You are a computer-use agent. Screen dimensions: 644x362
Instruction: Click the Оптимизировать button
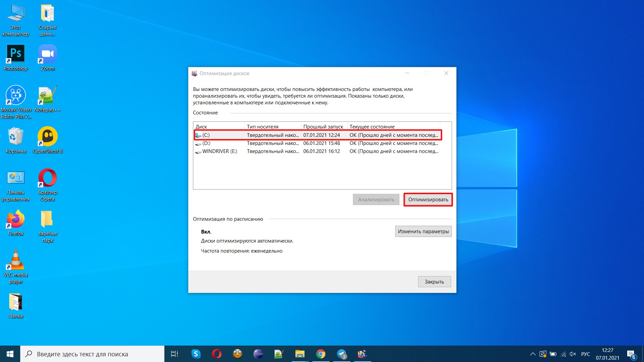(428, 200)
